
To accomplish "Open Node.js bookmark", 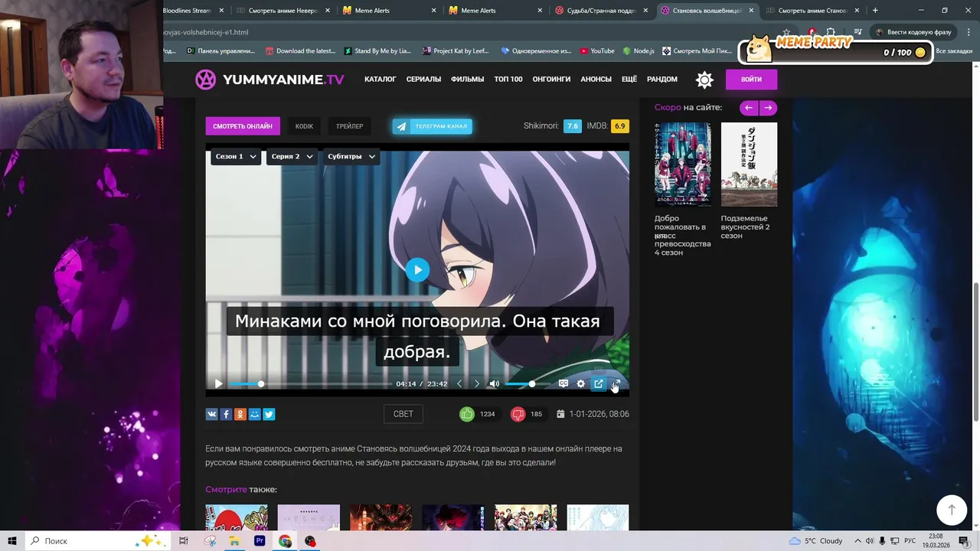I will tap(639, 51).
